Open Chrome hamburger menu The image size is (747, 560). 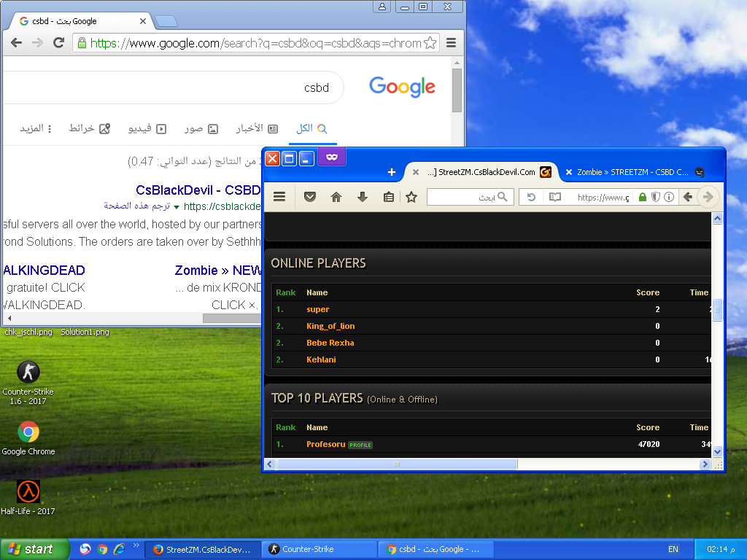tap(451, 43)
